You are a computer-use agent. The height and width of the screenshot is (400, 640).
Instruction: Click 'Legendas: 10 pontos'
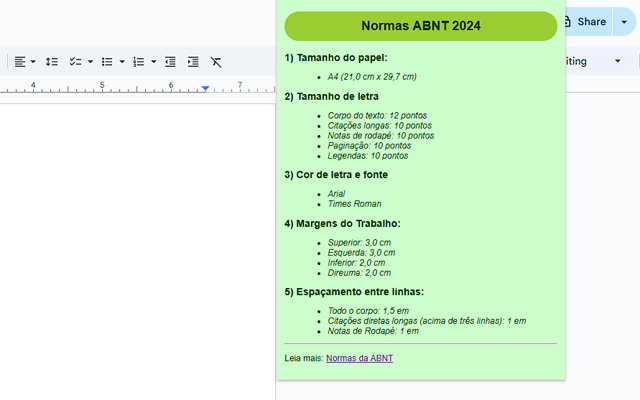368,156
